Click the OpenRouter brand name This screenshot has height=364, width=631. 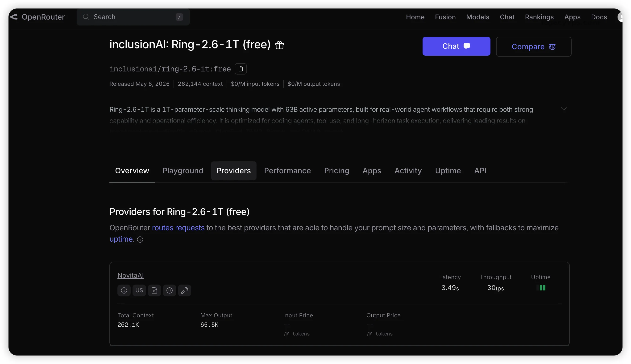pos(43,17)
